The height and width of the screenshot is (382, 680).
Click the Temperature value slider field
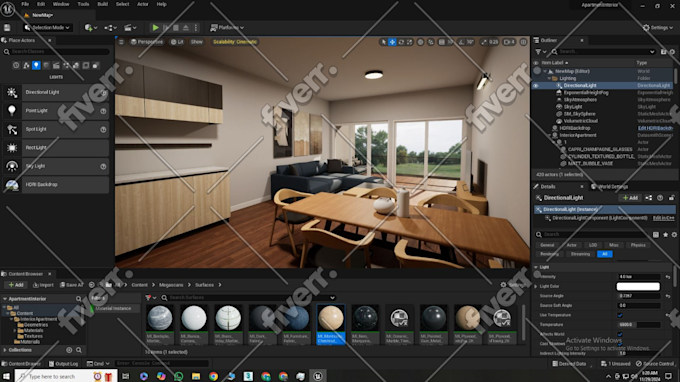pos(639,325)
